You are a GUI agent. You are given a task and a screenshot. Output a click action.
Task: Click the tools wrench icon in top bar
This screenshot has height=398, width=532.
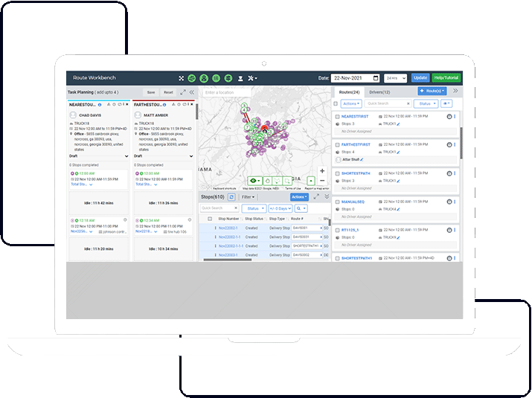[x=251, y=77]
